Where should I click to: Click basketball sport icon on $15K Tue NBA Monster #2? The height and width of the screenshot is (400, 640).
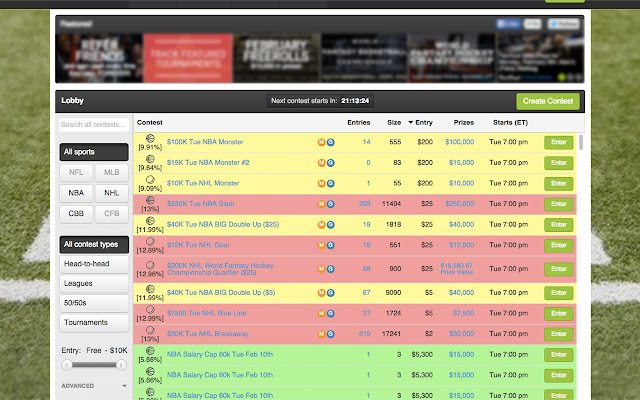(x=150, y=159)
